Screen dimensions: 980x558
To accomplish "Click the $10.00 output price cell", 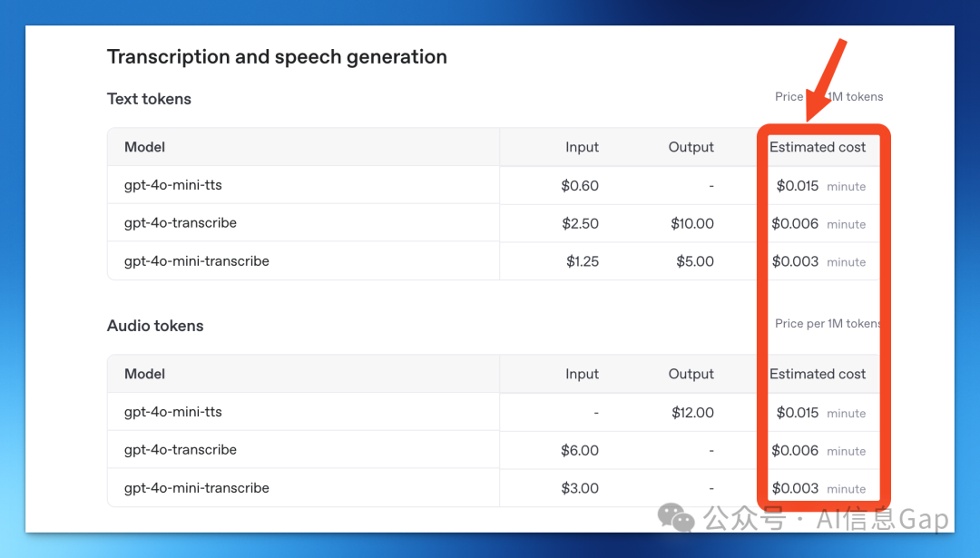I will point(692,223).
